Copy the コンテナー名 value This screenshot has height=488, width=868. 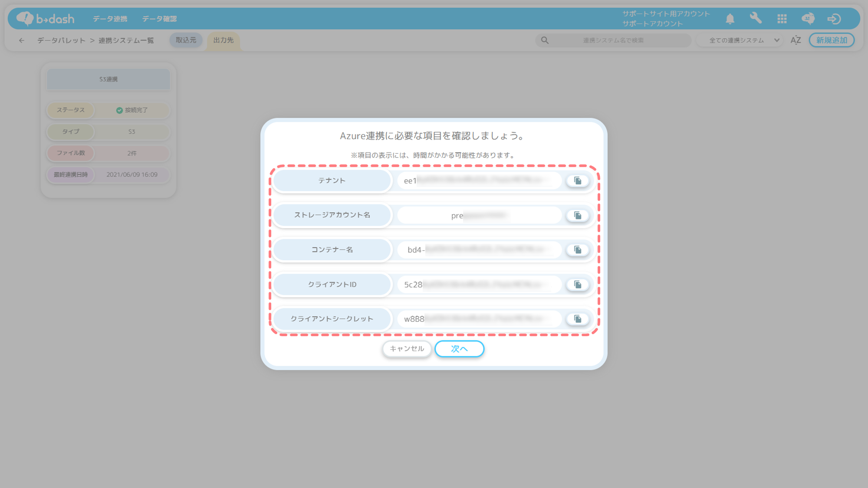click(x=578, y=250)
